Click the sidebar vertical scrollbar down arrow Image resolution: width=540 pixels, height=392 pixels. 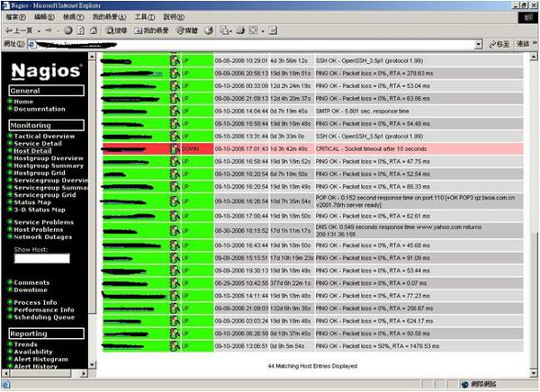click(92, 364)
